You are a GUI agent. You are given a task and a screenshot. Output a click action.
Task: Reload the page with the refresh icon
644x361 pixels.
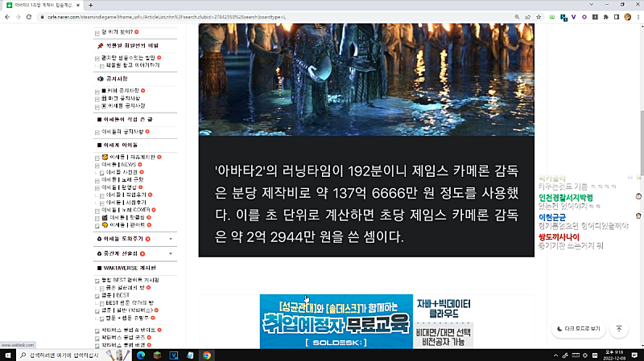coord(29,17)
